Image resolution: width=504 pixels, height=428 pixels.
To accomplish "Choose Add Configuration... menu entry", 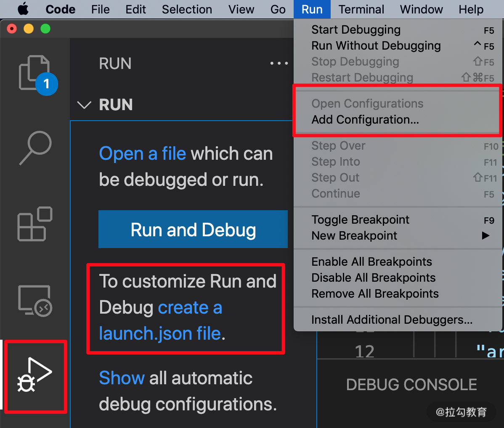I will tap(398, 119).
